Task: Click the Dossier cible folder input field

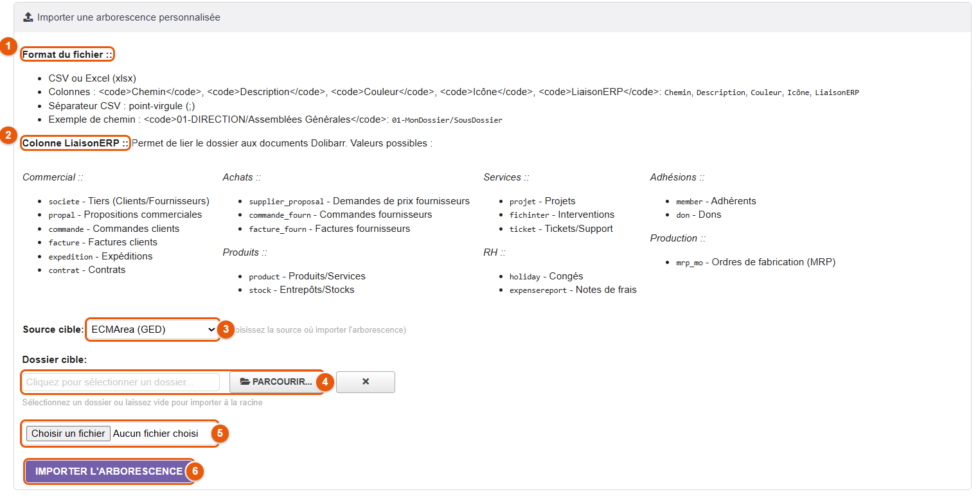Action: 121,382
